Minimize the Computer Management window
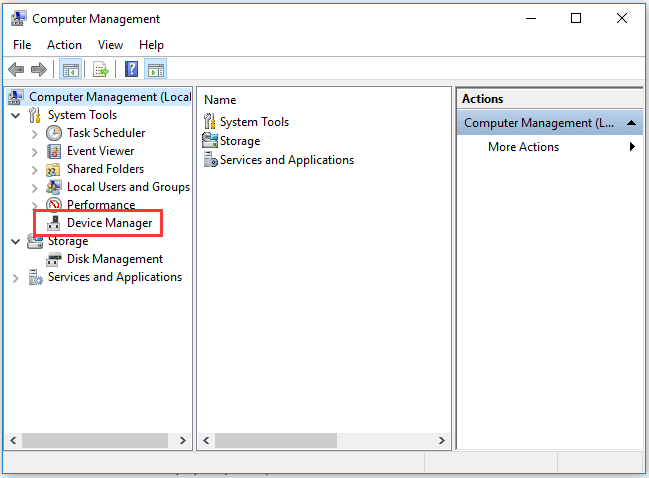Screen dimensions: 649x478 531,18
